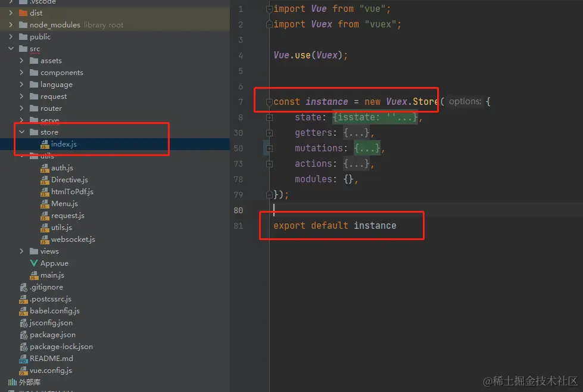The width and height of the screenshot is (583, 392).
Task: Click line number 81 in gutter
Action: pos(238,226)
